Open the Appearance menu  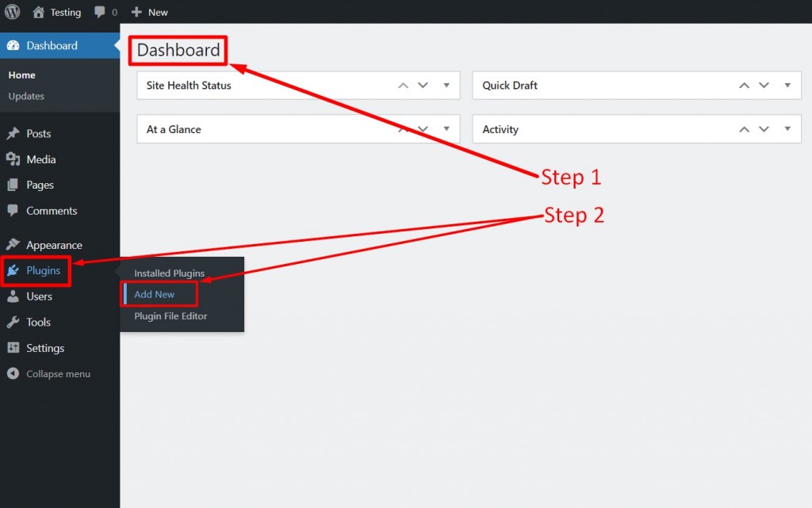point(55,245)
